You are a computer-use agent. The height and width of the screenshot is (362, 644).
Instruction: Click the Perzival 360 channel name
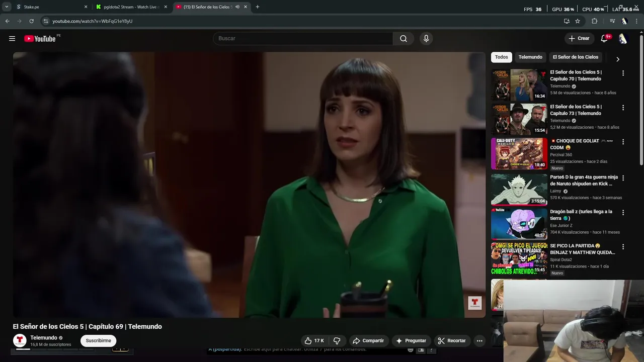[561, 155]
